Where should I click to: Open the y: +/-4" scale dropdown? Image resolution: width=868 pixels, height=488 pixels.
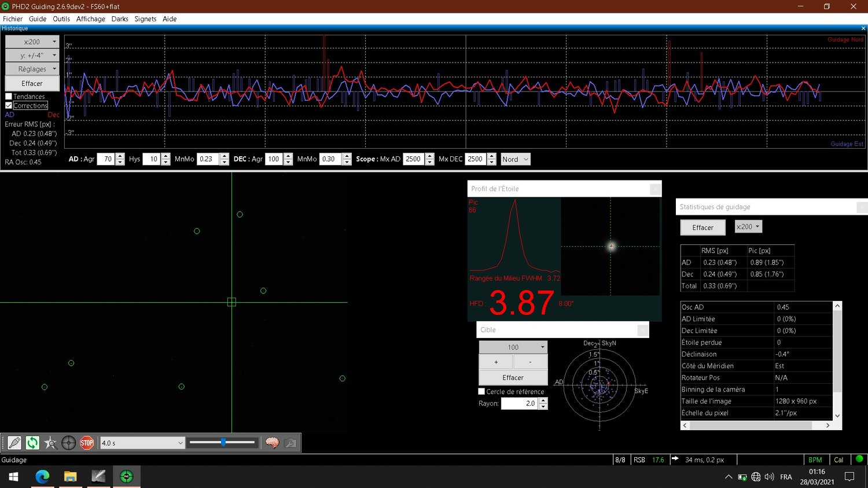point(32,56)
